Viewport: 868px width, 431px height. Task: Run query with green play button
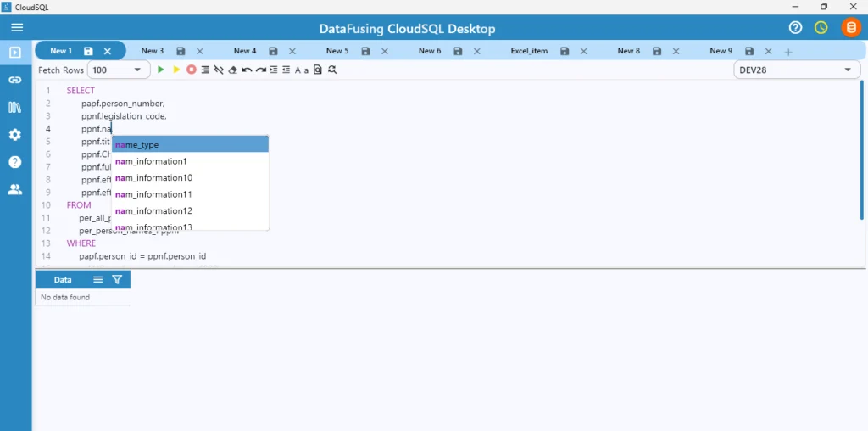pos(161,70)
